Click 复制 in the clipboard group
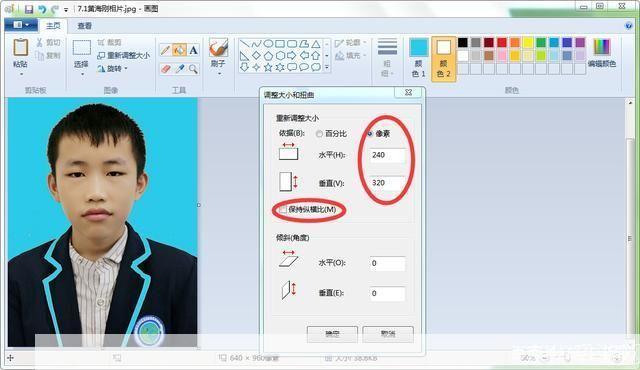The image size is (640, 370). [49, 55]
